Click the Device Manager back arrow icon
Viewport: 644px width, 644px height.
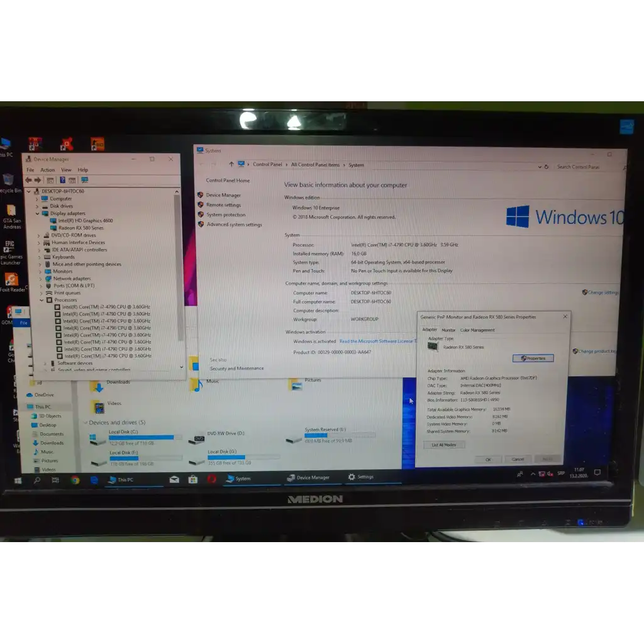tap(28, 180)
